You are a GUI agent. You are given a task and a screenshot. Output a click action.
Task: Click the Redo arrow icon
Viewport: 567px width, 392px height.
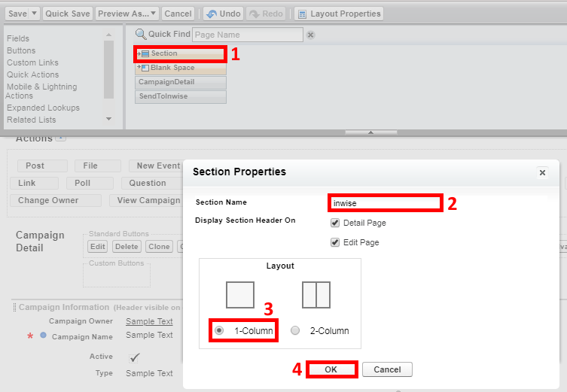[253, 14]
